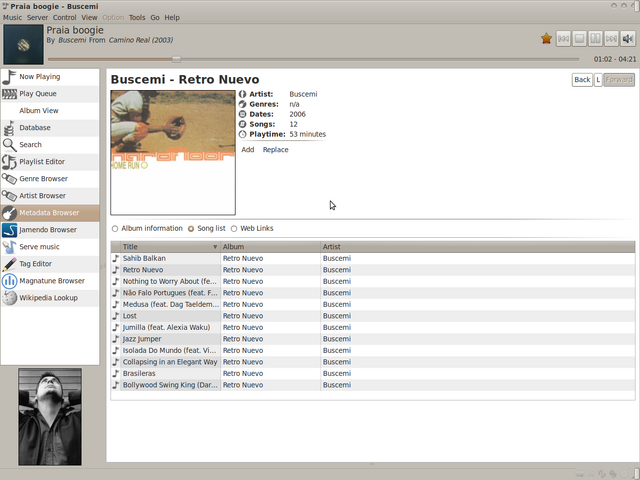Open the Now Playing view
This screenshot has width=640, height=480.
click(x=50, y=77)
